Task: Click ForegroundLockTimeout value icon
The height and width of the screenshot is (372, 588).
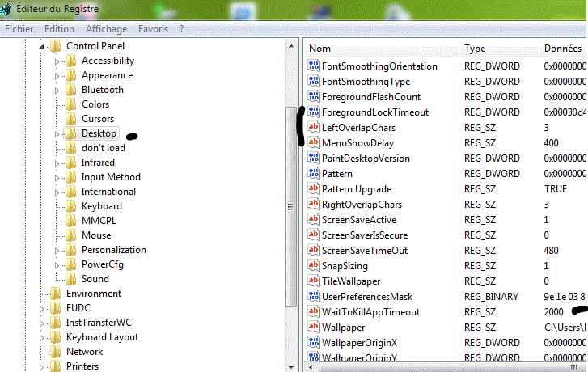Action: 314,112
